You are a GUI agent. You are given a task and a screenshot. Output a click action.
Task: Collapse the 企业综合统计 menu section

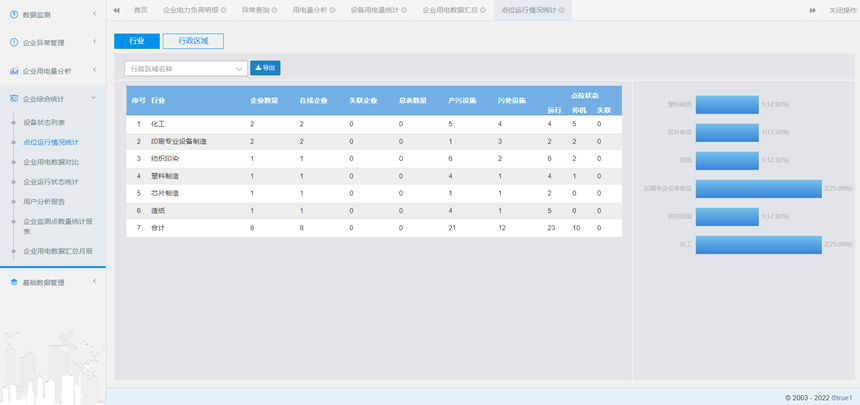pos(94,99)
